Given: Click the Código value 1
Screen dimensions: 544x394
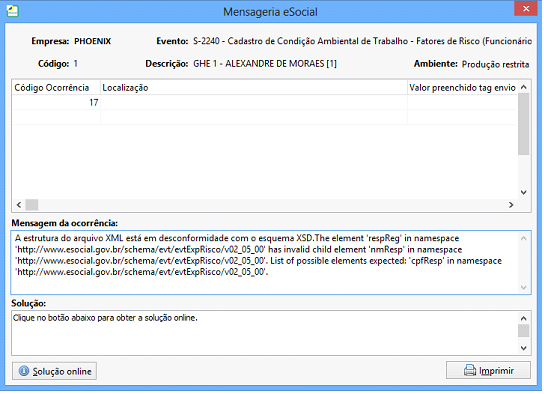Looking at the screenshot, I should pos(75,64).
